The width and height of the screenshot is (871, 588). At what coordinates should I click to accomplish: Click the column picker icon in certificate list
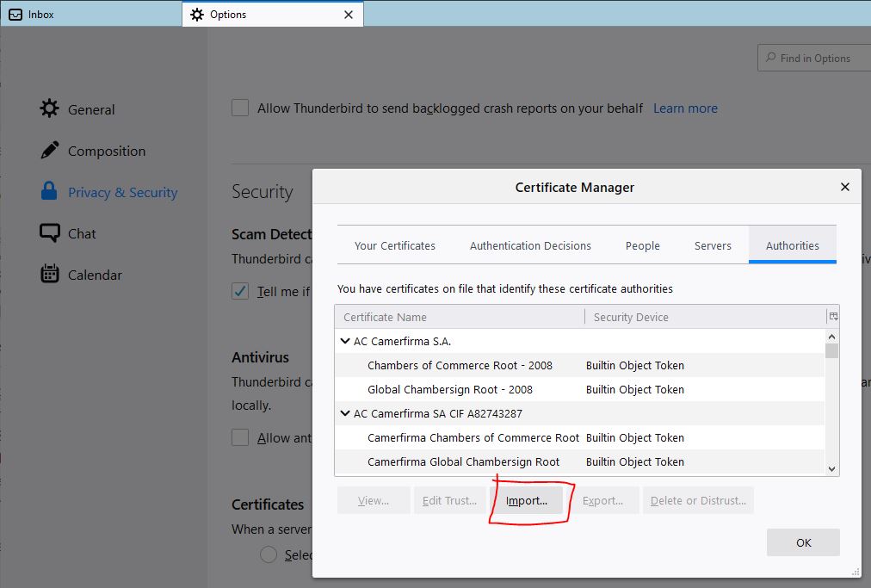[x=832, y=317]
